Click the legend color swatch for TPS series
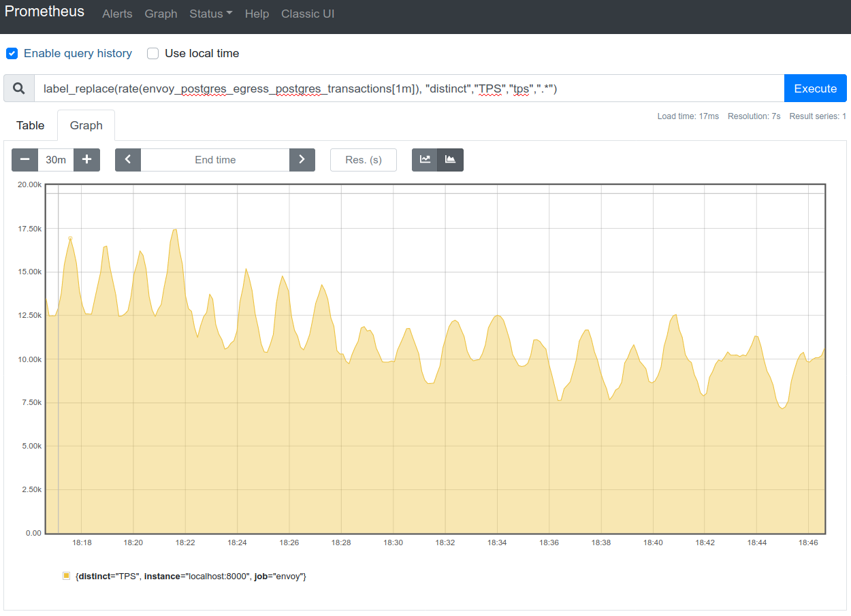The height and width of the screenshot is (616, 851). point(67,576)
